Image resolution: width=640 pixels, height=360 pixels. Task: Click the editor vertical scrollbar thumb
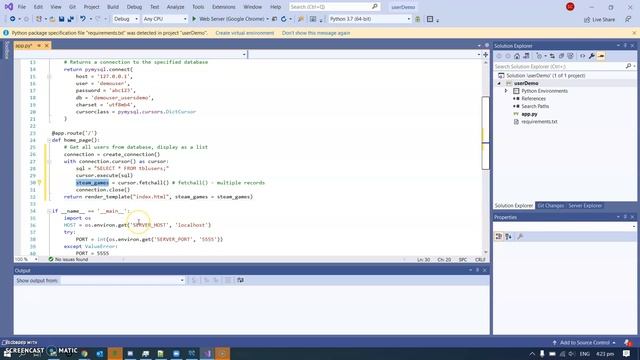coord(485,133)
